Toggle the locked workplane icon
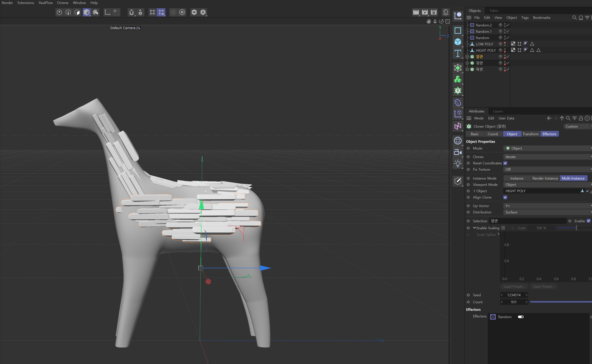The height and width of the screenshot is (364, 592). [161, 12]
